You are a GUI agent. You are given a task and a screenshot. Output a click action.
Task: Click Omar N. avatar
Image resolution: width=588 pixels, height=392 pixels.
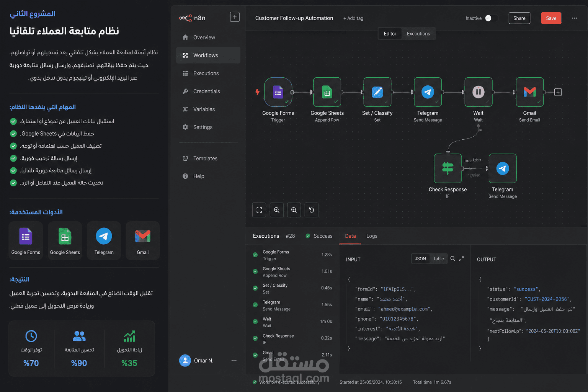click(x=185, y=361)
